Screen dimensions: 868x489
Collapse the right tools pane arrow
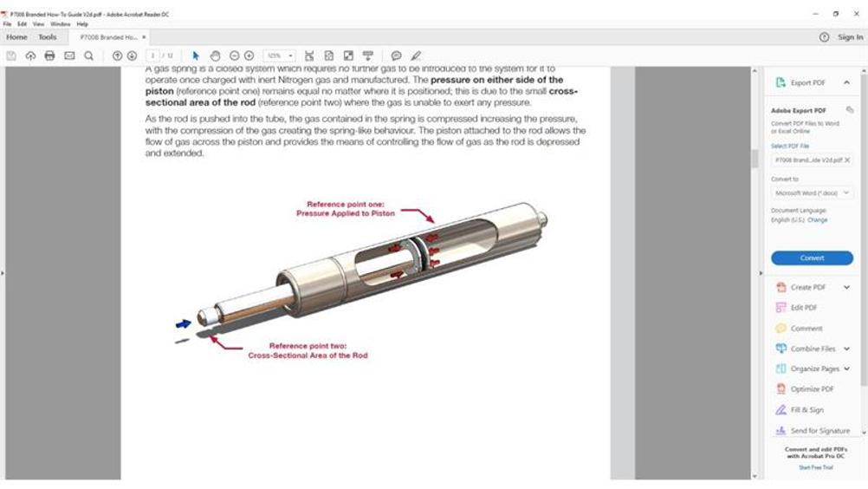(761, 273)
